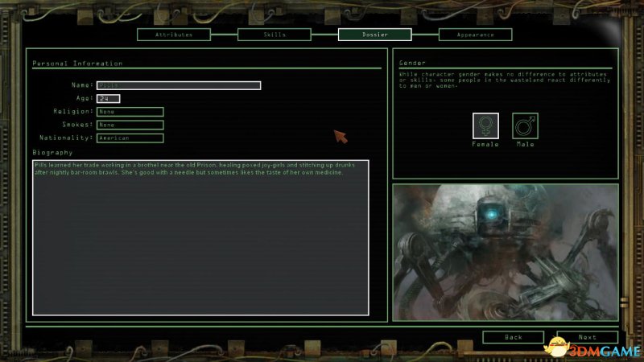This screenshot has height=362, width=644.
Task: Open the Skills tab
Action: (275, 35)
